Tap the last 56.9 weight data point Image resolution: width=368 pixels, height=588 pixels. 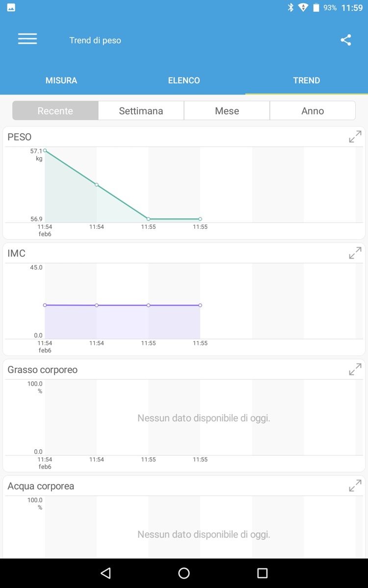coord(200,219)
